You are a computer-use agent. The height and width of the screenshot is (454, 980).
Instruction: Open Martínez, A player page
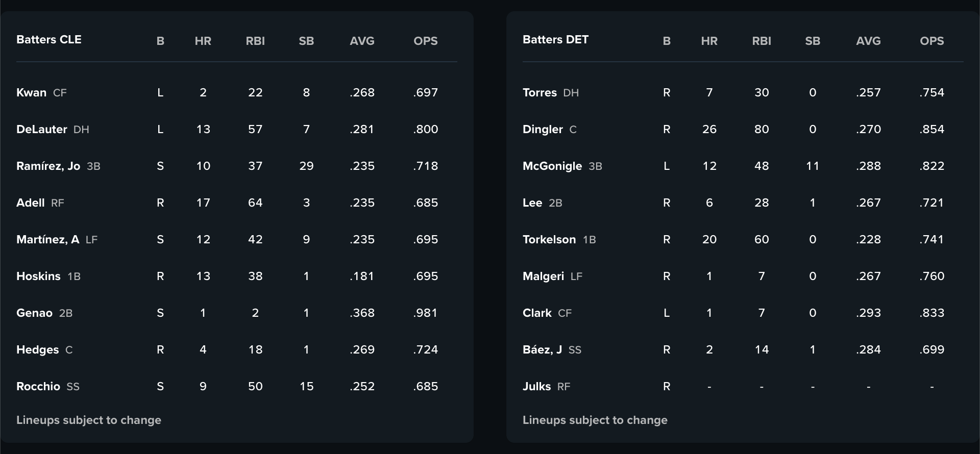47,239
